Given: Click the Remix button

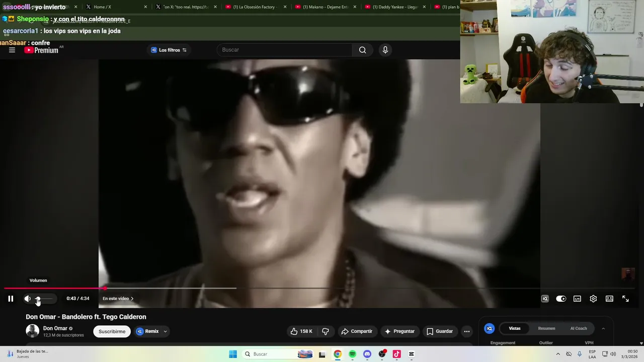Looking at the screenshot, I should (147, 331).
